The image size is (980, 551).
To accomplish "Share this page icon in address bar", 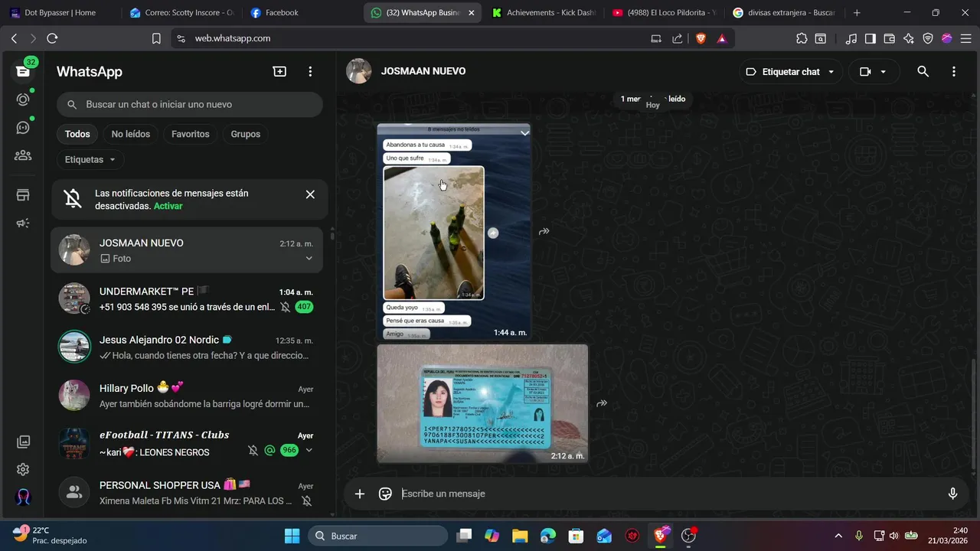I will click(678, 38).
